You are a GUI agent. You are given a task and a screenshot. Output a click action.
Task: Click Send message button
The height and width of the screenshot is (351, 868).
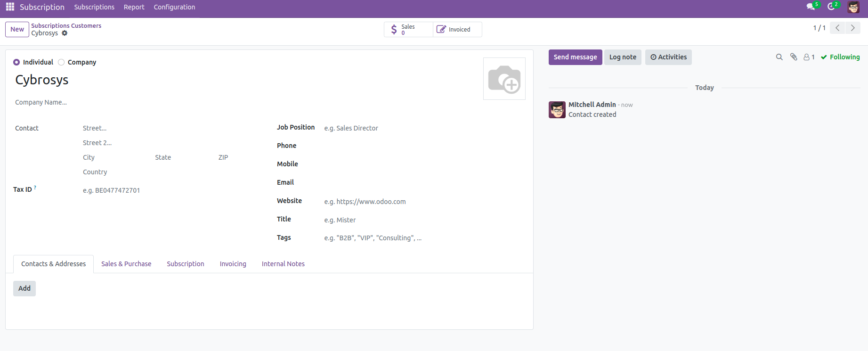575,57
